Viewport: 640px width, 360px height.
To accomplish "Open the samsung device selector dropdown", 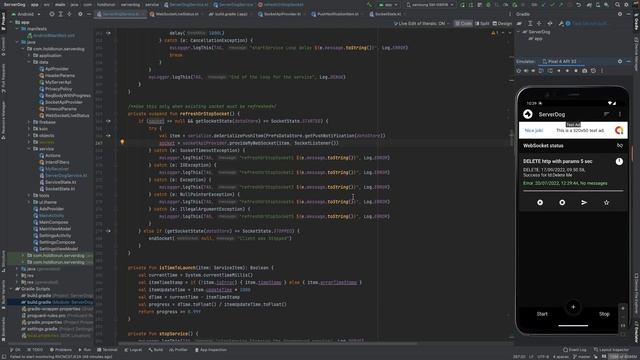I will click(x=430, y=5).
